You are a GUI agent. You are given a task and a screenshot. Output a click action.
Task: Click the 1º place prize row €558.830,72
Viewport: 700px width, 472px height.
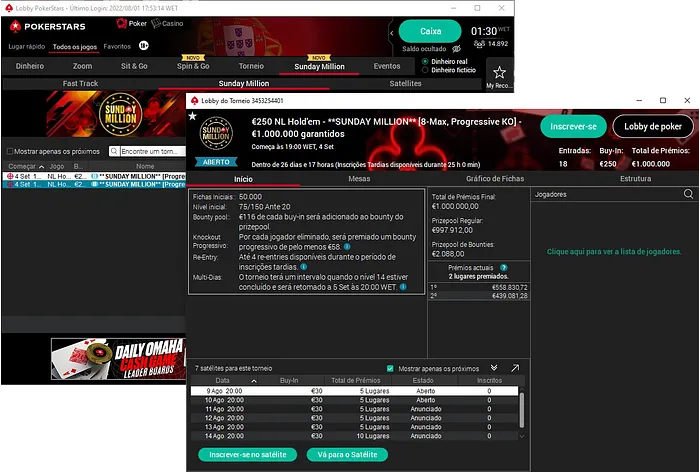point(479,288)
